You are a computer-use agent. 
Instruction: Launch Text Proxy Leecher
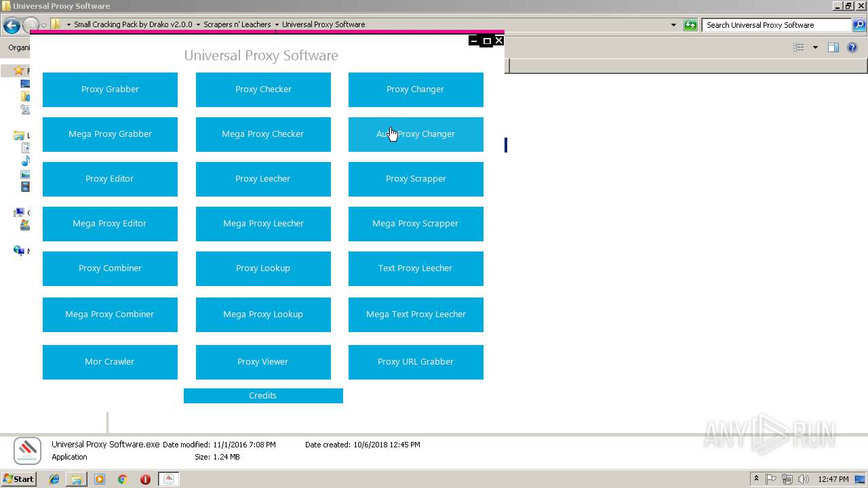(416, 268)
